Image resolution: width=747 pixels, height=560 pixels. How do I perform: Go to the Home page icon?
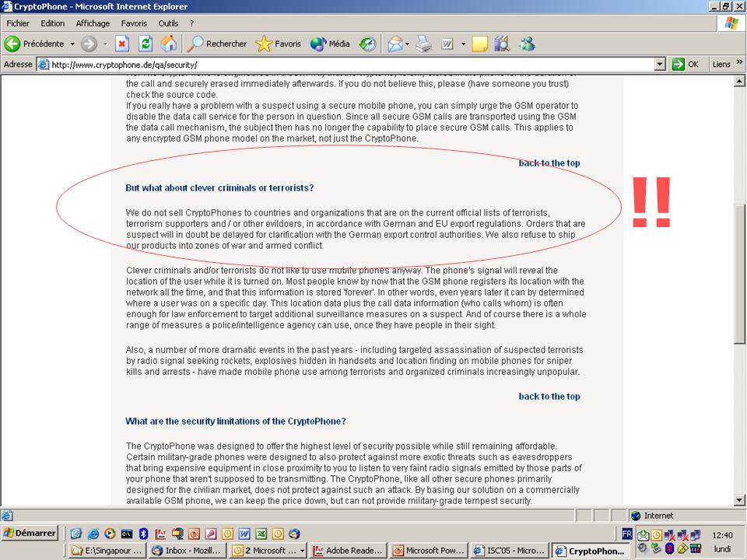coord(168,44)
